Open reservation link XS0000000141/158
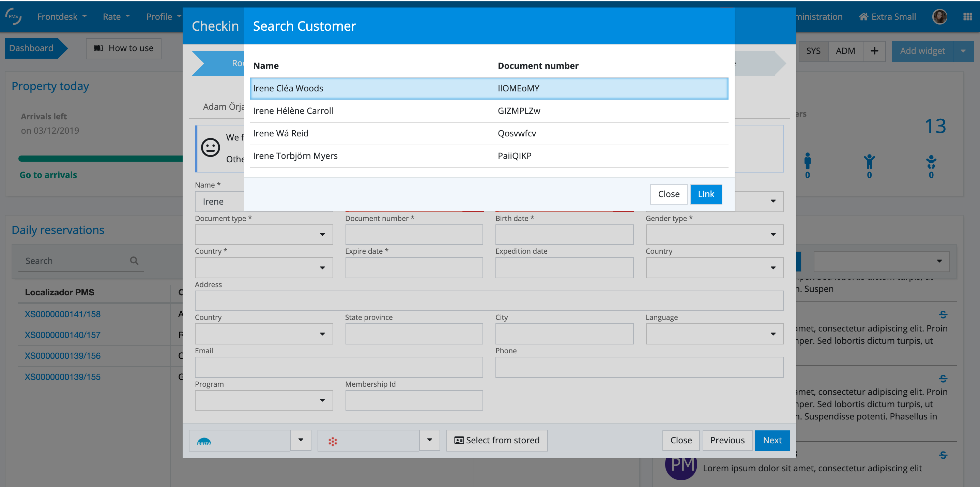 (62, 314)
